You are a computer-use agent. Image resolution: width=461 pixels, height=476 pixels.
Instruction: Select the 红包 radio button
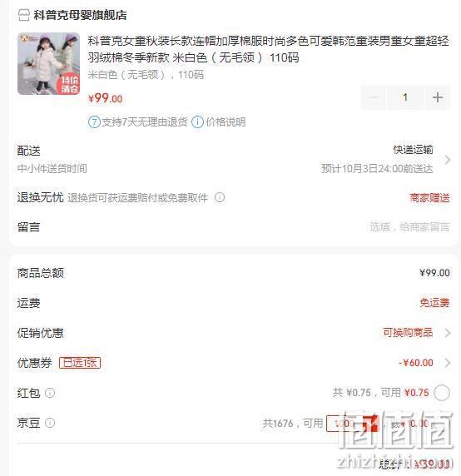[442, 393]
